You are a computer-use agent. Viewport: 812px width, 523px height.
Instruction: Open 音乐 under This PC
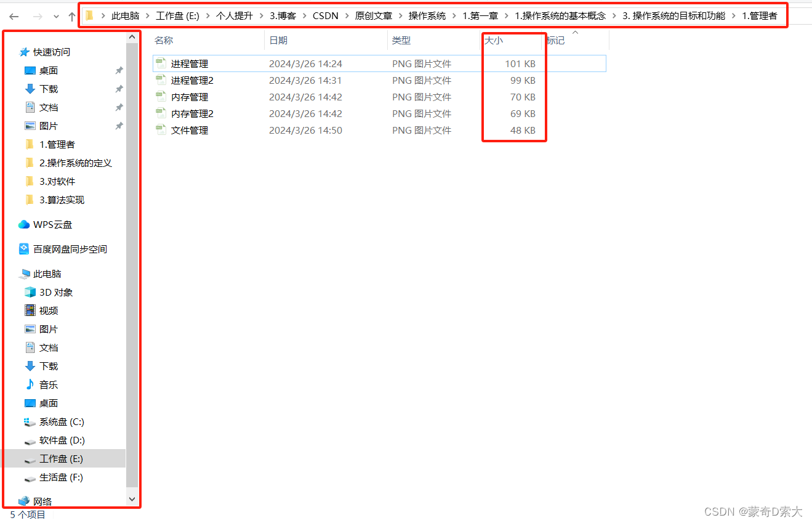(x=49, y=385)
